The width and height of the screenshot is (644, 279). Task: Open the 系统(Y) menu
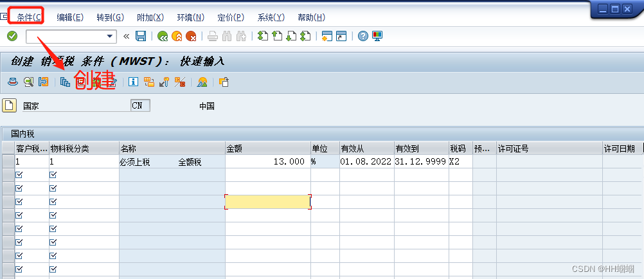[x=271, y=17]
